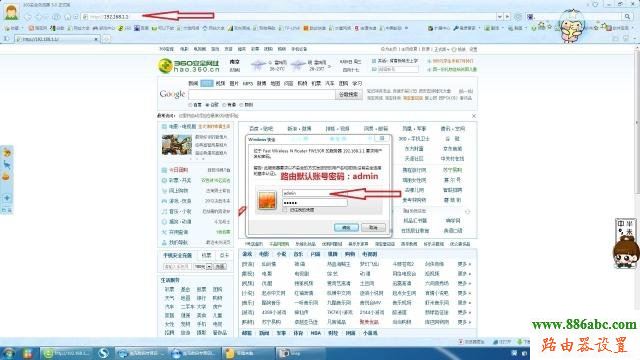Toggle the sidebar button left of the tabs
Screen dimensions: 640x360
point(7,39)
